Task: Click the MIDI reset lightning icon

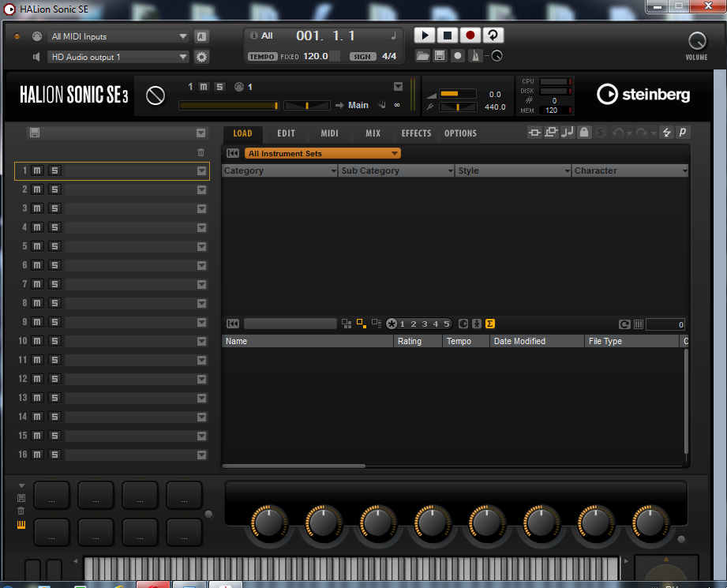Action: 667,133
